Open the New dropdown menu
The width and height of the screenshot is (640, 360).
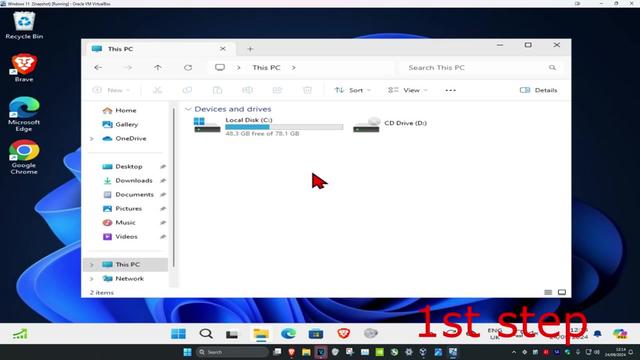[111, 90]
